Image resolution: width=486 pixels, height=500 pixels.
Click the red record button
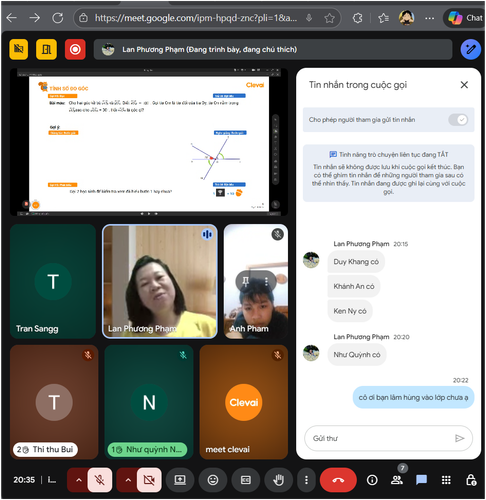pyautogui.click(x=75, y=49)
